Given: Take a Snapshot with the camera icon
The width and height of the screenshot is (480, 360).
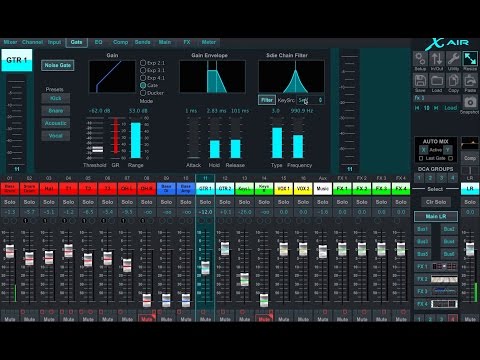Looking at the screenshot, I should pyautogui.click(x=470, y=102).
